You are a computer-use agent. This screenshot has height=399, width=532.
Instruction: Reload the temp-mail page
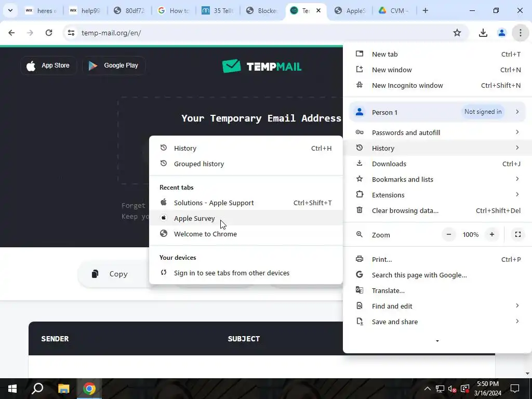pyautogui.click(x=49, y=33)
